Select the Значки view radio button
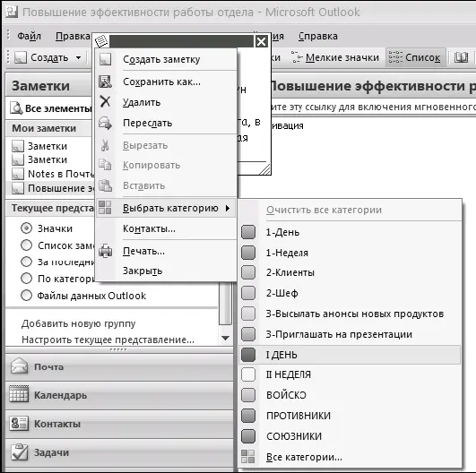Image resolution: width=476 pixels, height=473 pixels. point(26,228)
